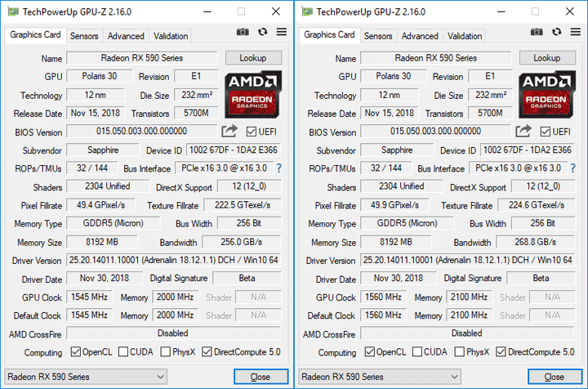The width and height of the screenshot is (588, 389).
Task: Click Digital Signature Beta value, left window
Action: coord(247,279)
